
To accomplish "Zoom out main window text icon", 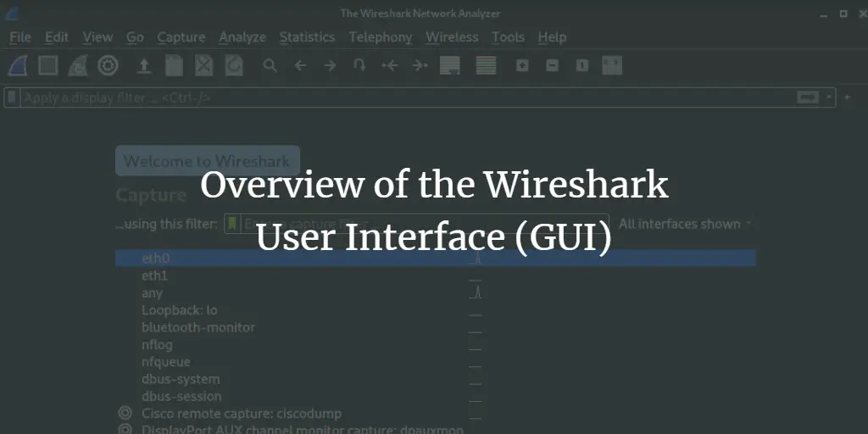I will tap(552, 66).
